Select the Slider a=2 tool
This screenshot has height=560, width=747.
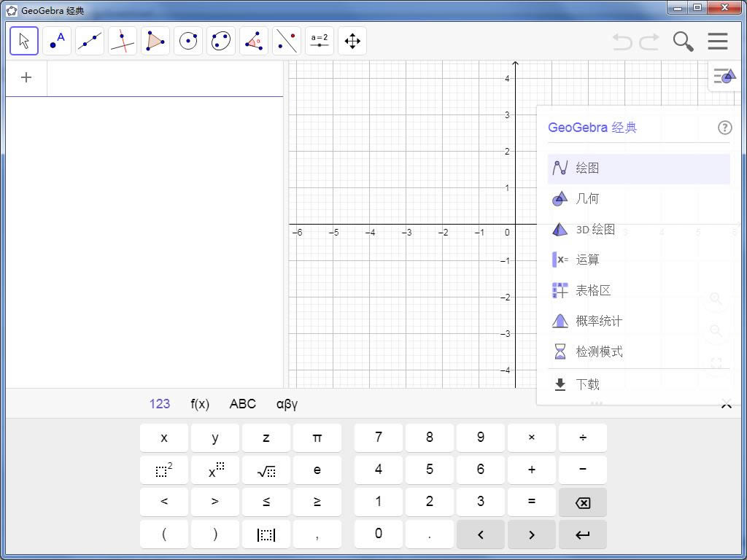pos(320,41)
